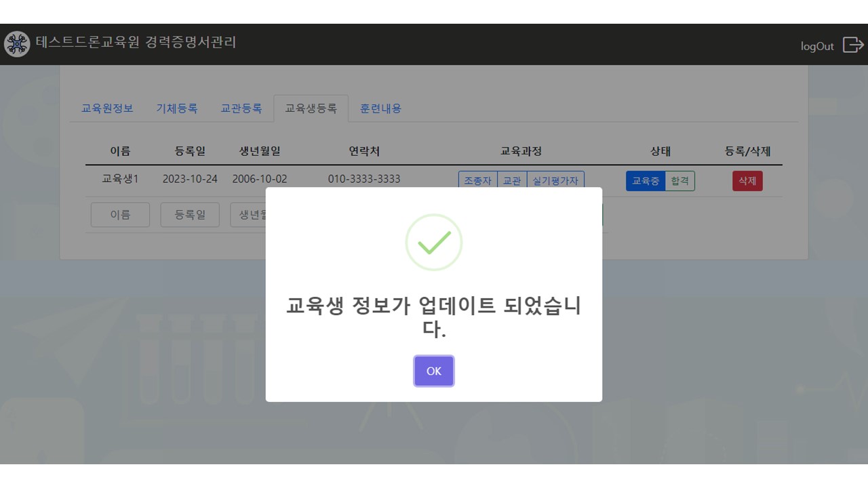Toggle the 조종자 course option
Screen dimensions: 868x488
point(478,181)
